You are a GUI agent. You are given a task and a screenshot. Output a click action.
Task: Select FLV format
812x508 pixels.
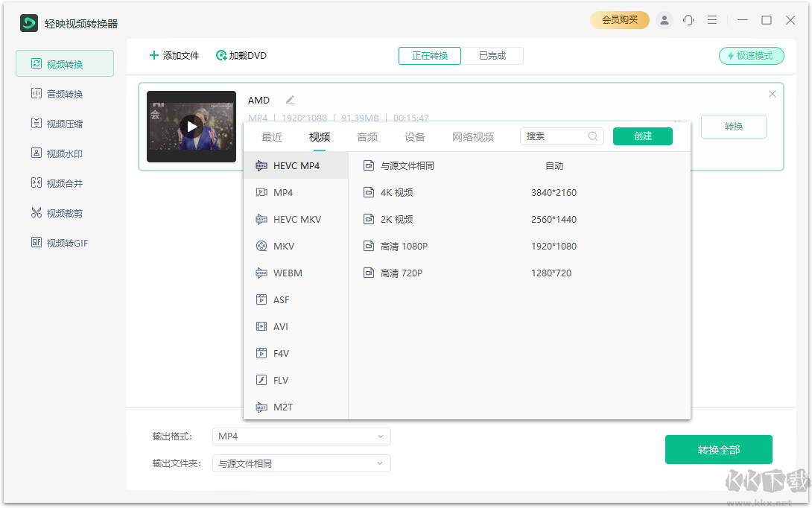[x=296, y=381]
